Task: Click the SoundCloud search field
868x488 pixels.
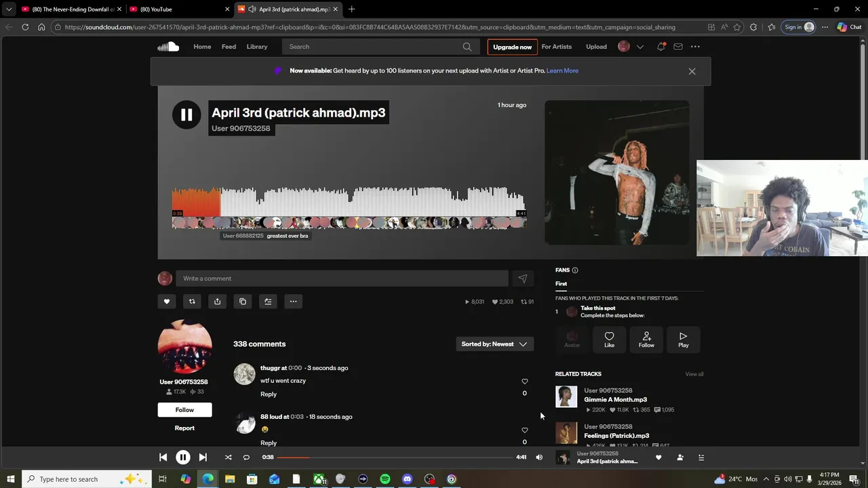Action: click(380, 47)
